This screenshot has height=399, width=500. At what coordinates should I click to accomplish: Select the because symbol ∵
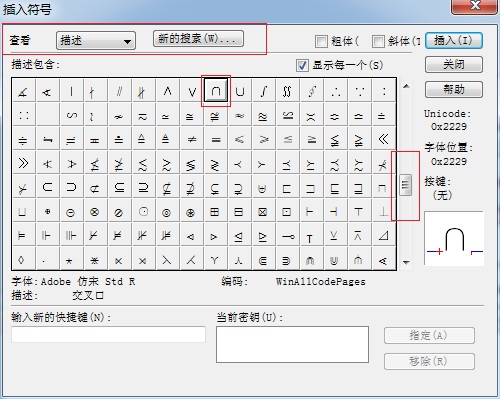[x=360, y=91]
